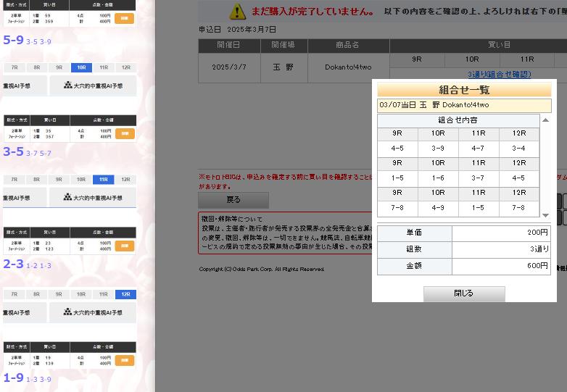Choose 重視AI予想 button under highlighted 10R tab
Image resolution: width=567 pixels, height=392 pixels.
(x=24, y=86)
